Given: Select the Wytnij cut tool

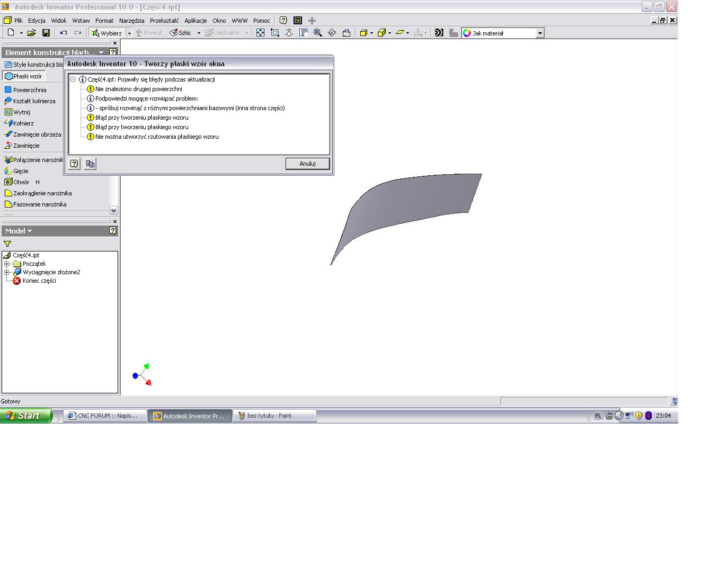Looking at the screenshot, I should (17, 112).
